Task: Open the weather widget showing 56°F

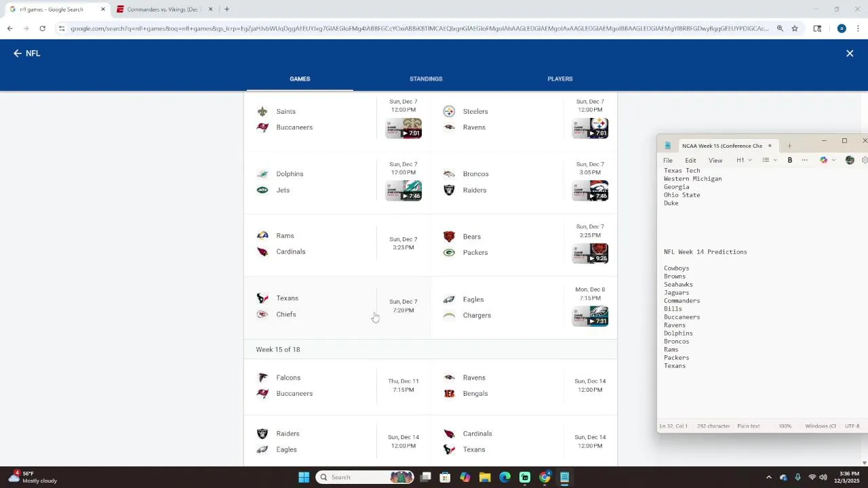Action: pos(33,477)
